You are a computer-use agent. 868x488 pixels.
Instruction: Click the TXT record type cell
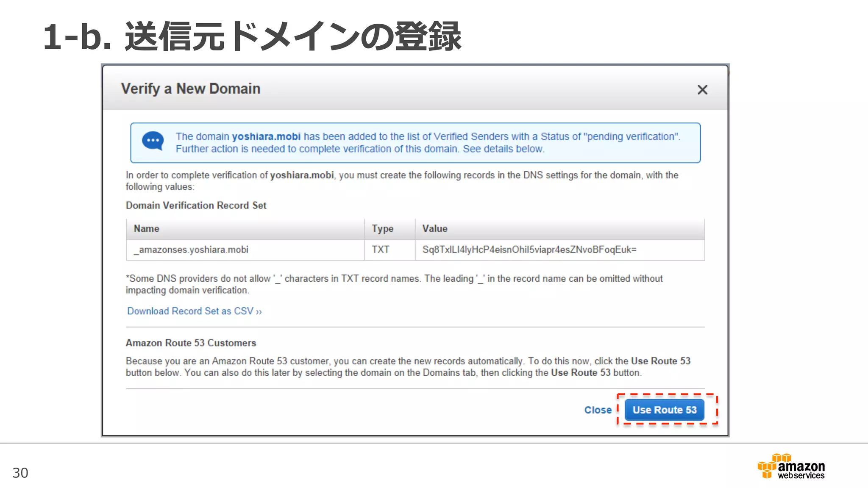pos(380,250)
